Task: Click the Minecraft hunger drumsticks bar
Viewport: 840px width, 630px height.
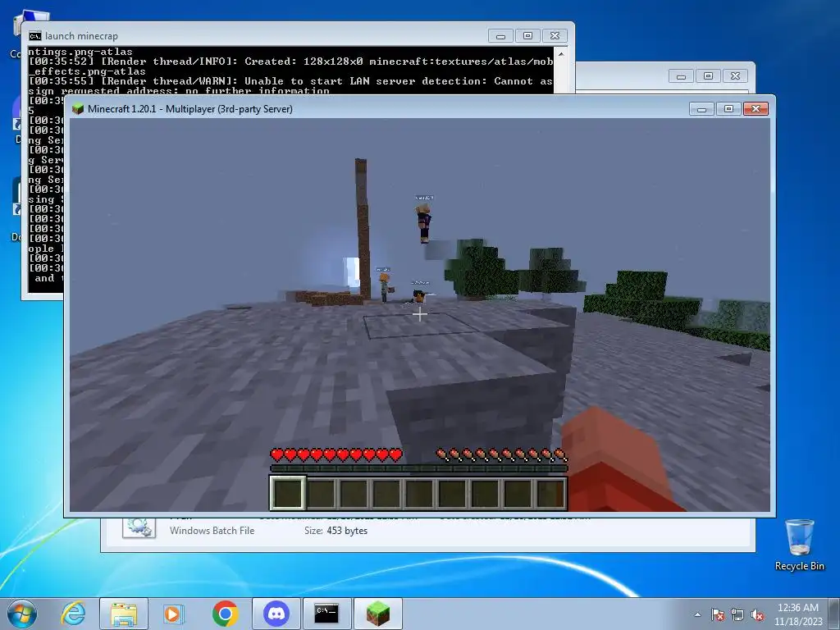Action: coord(501,455)
